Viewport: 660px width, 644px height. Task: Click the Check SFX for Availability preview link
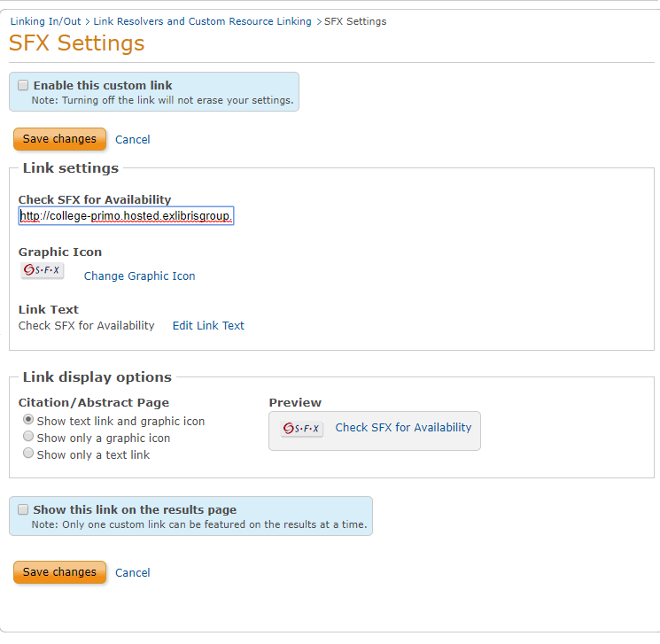pyautogui.click(x=403, y=428)
